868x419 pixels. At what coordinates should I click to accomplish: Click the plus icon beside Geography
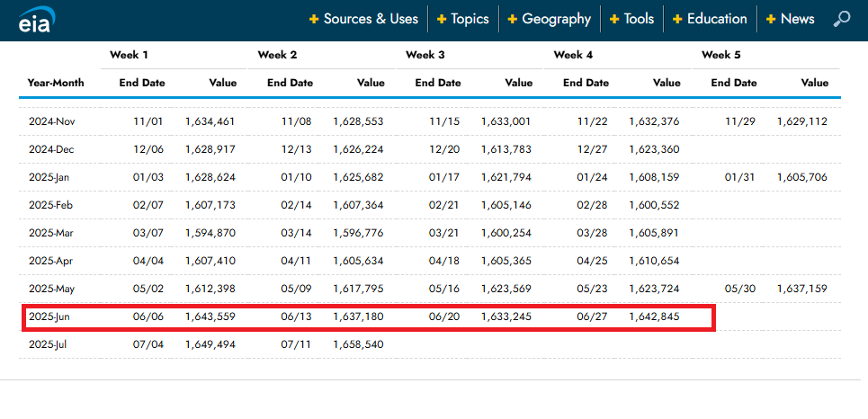[x=513, y=19]
